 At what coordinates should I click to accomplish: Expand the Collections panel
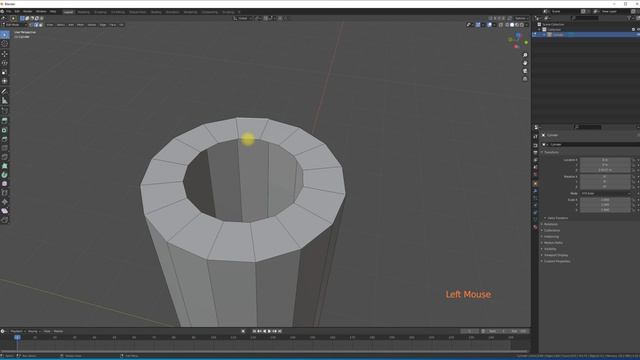[x=551, y=230]
